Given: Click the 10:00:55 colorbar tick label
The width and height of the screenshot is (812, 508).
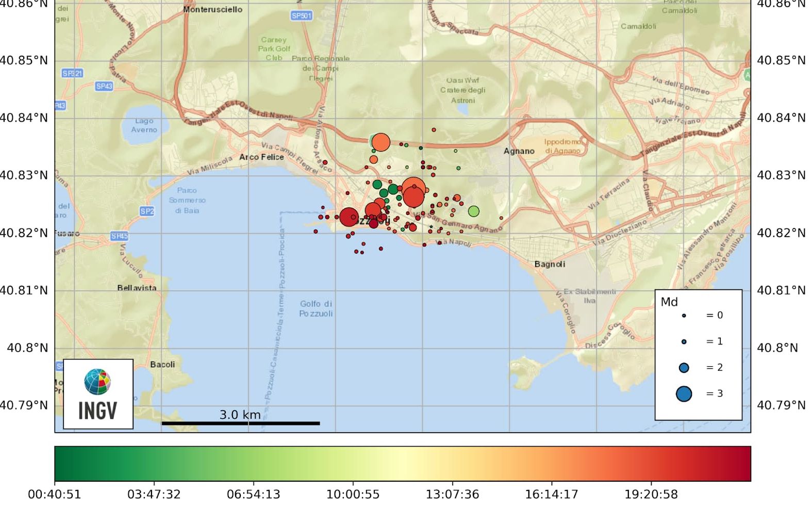Looking at the screenshot, I should (353, 495).
